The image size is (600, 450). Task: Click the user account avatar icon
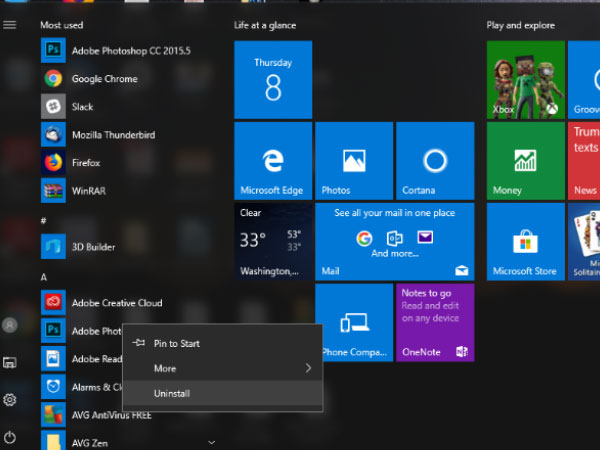[10, 325]
